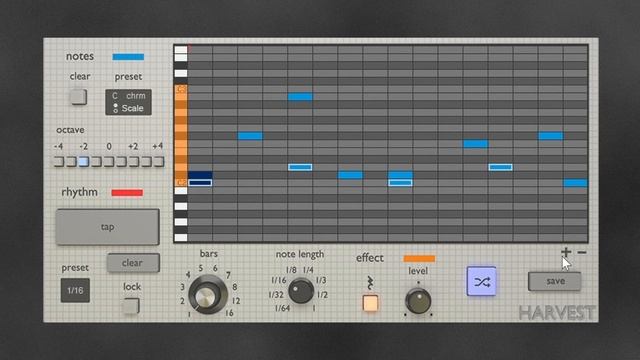Toggle the effect on/off orange button
The image size is (640, 360).
pos(370,303)
